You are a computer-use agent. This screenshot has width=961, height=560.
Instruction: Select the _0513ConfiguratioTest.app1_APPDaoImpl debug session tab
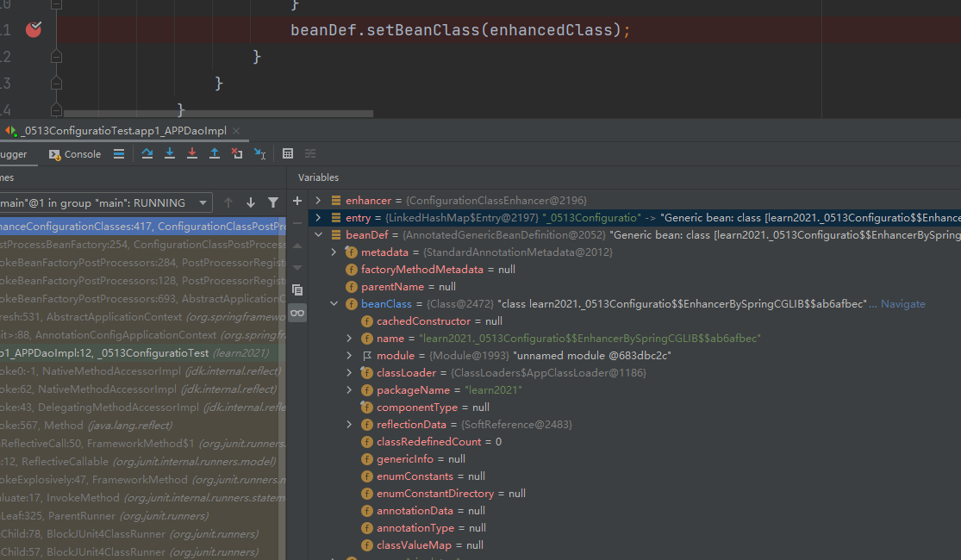(120, 131)
